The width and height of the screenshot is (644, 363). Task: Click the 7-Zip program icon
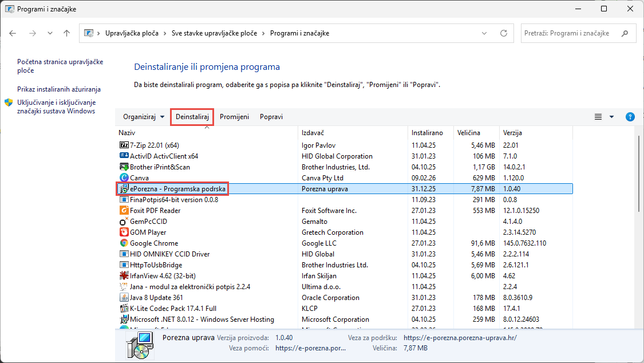tap(124, 145)
